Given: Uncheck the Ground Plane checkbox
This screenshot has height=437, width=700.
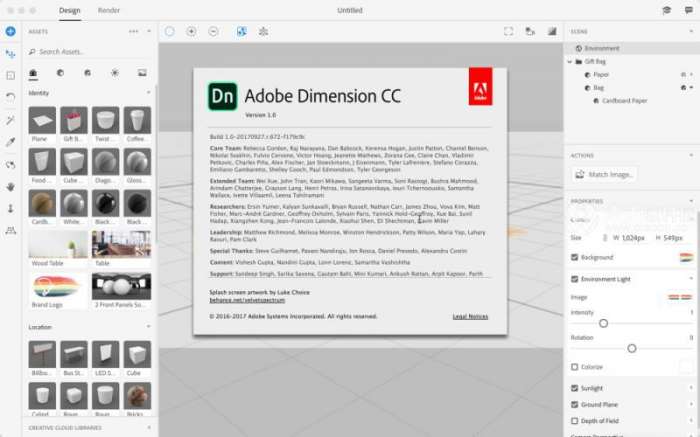Looking at the screenshot, I should point(575,404).
